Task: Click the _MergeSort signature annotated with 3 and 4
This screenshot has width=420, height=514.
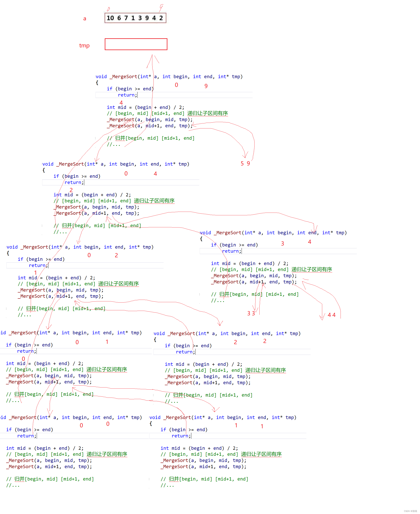Action: (273, 233)
